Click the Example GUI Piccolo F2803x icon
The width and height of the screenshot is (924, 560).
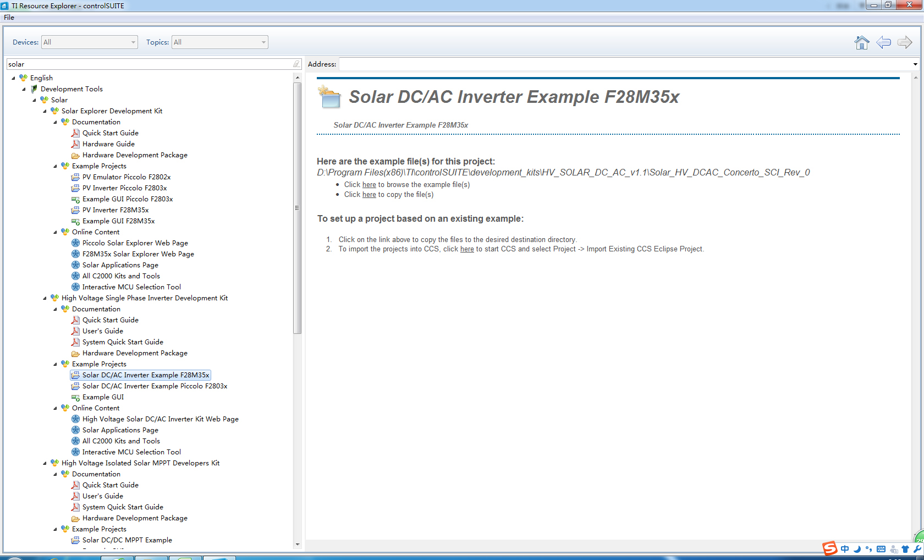tap(75, 199)
